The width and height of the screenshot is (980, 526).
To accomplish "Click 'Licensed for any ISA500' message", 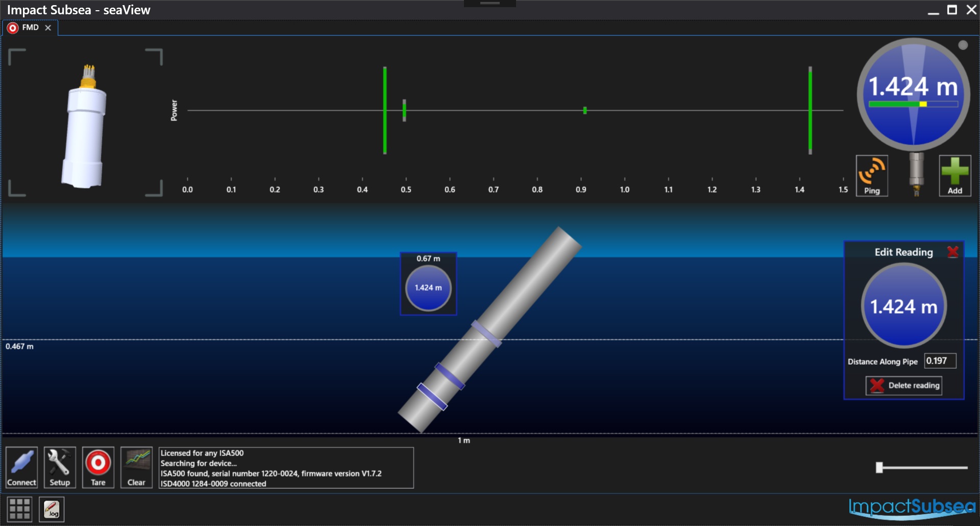I will [202, 453].
